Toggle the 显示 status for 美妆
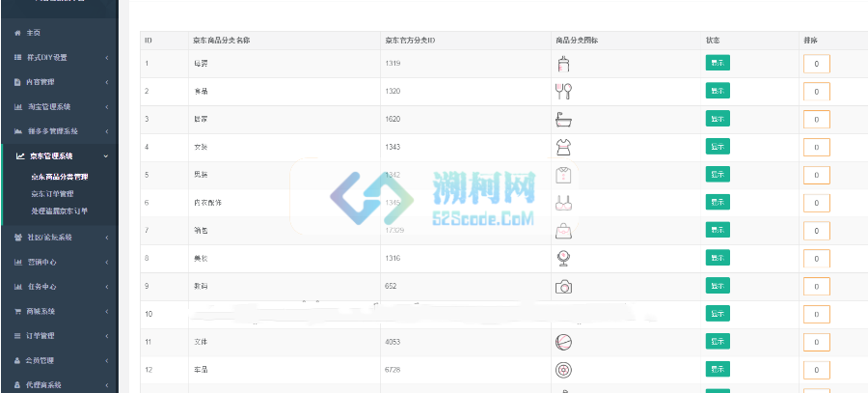Image resolution: width=868 pixels, height=393 pixels. click(x=718, y=257)
